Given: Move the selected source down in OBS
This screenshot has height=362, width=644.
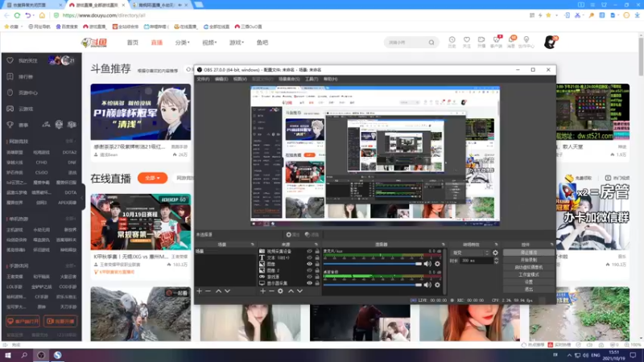Looking at the screenshot, I should (299, 291).
